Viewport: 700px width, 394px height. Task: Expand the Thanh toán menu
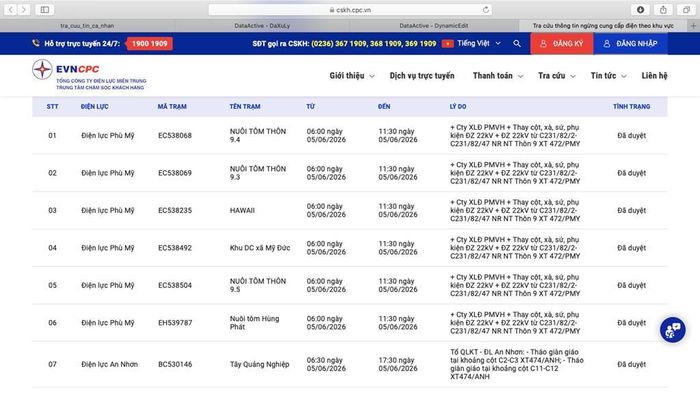(x=498, y=76)
